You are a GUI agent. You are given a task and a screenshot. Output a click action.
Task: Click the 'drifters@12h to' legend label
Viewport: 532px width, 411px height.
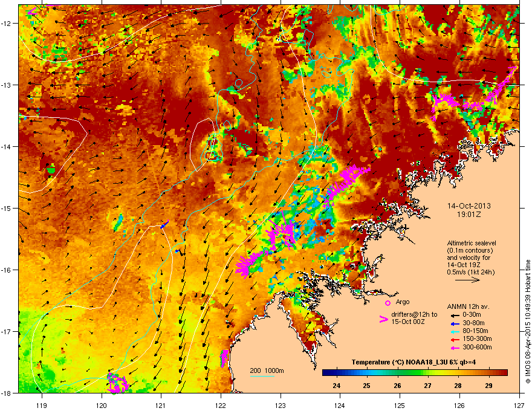[414, 314]
